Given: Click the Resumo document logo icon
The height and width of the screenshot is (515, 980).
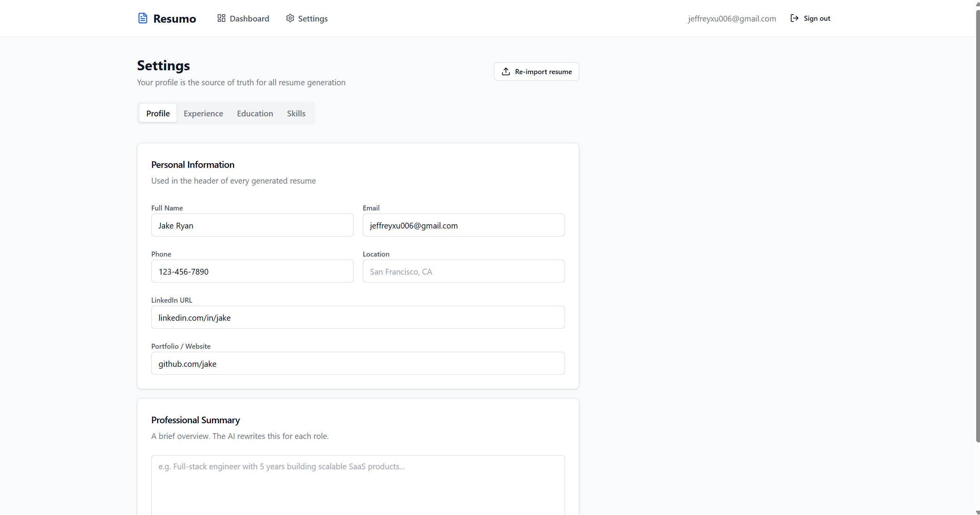Looking at the screenshot, I should (142, 18).
